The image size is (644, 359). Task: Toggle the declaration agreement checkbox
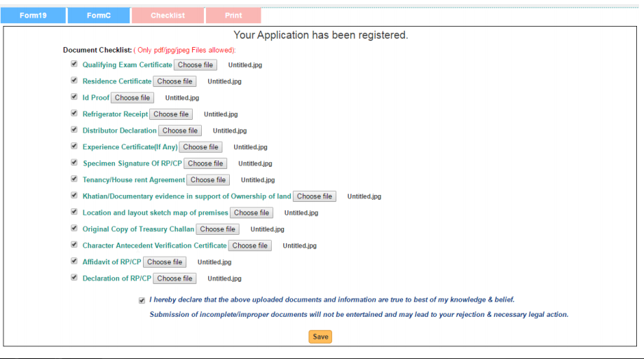142,300
